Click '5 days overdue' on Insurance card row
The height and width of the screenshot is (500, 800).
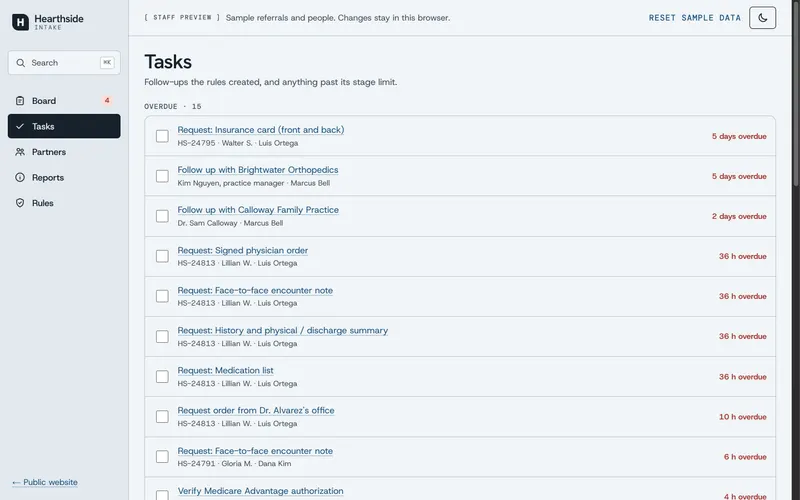tap(739, 136)
